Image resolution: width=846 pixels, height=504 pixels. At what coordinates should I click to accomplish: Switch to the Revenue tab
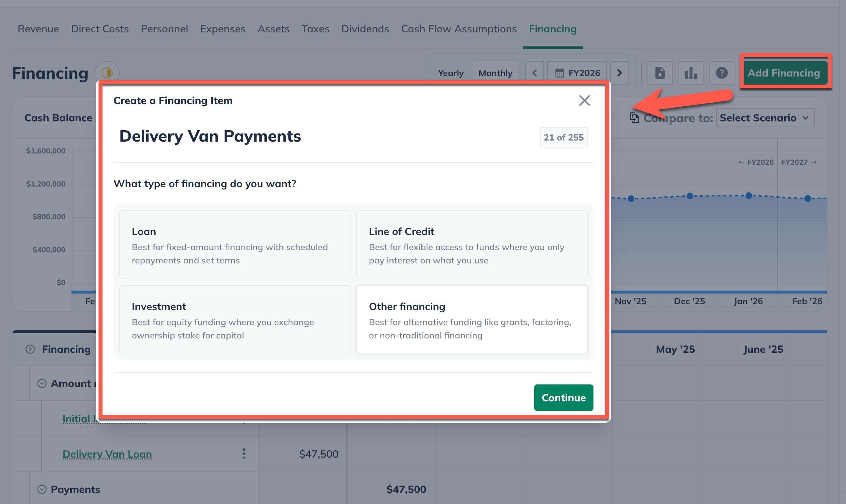38,29
